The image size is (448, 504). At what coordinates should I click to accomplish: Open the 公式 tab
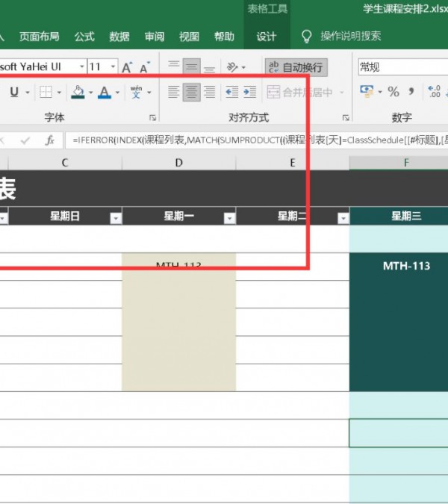coord(84,37)
